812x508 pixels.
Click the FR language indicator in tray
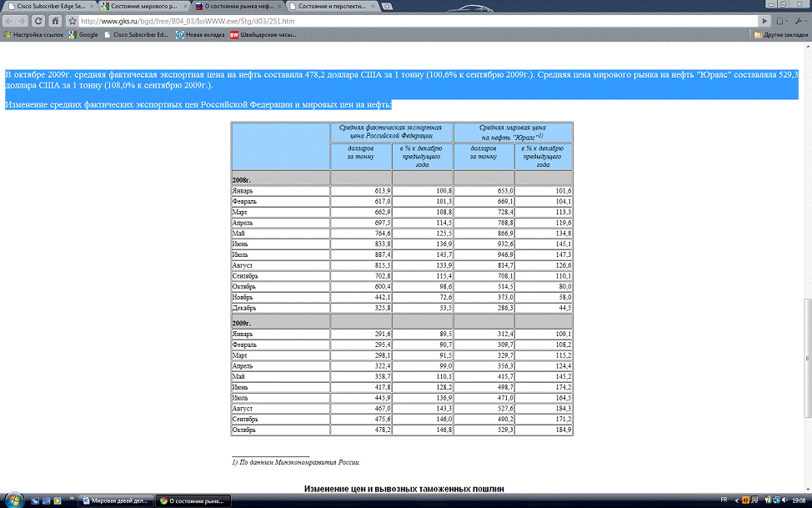724,500
